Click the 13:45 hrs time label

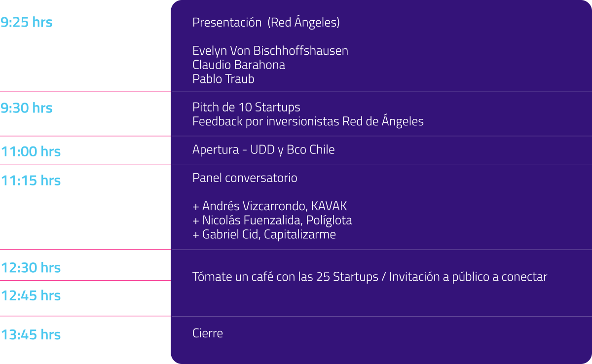click(x=31, y=334)
